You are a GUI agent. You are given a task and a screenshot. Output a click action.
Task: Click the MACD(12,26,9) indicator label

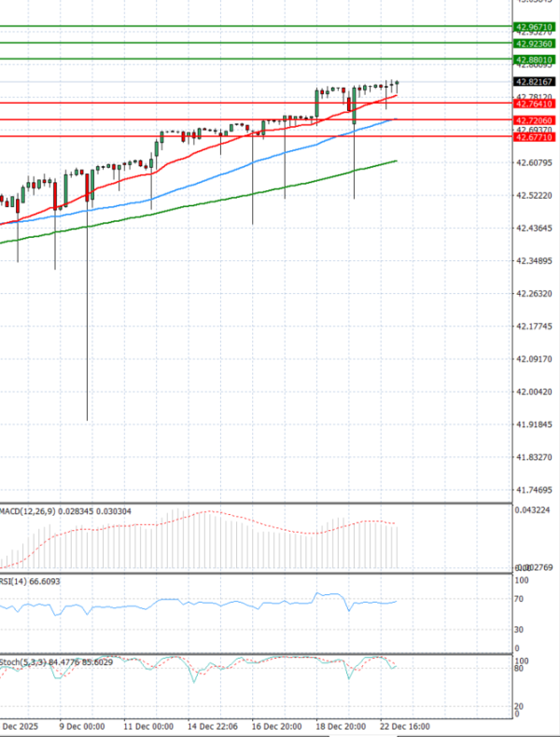click(x=26, y=511)
